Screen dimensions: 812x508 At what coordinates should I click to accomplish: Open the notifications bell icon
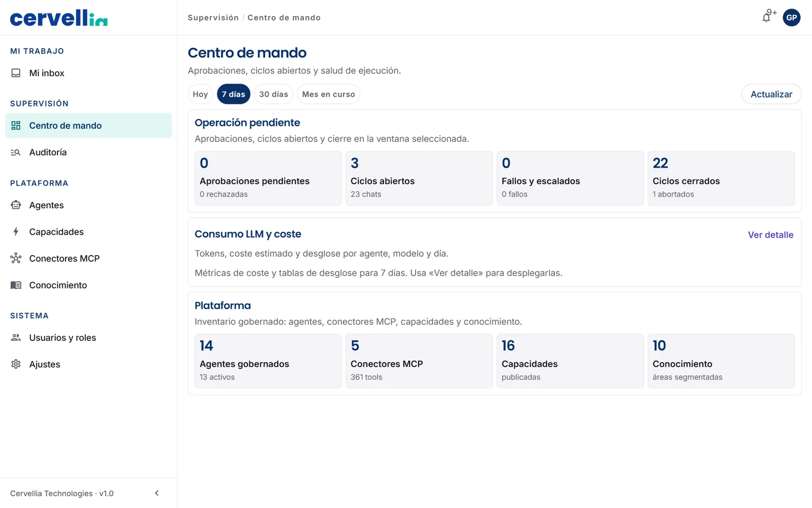point(766,17)
